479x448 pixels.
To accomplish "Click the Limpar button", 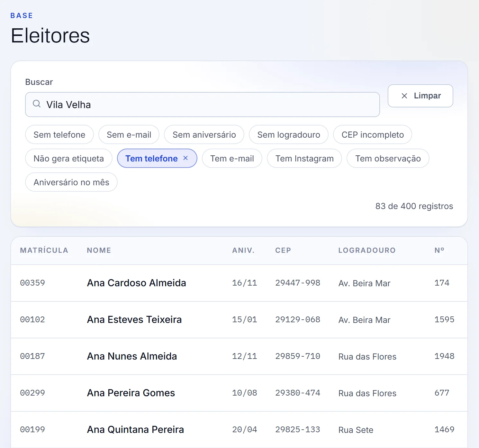I will click(420, 96).
